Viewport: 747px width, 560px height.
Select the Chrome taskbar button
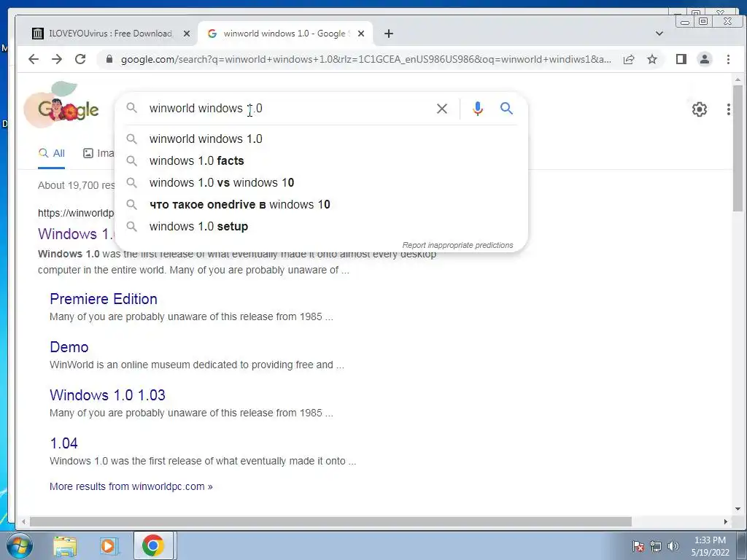(152, 546)
